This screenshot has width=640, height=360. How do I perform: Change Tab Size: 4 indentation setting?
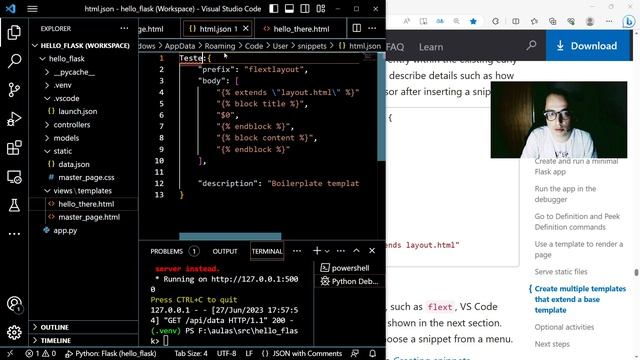click(x=191, y=353)
